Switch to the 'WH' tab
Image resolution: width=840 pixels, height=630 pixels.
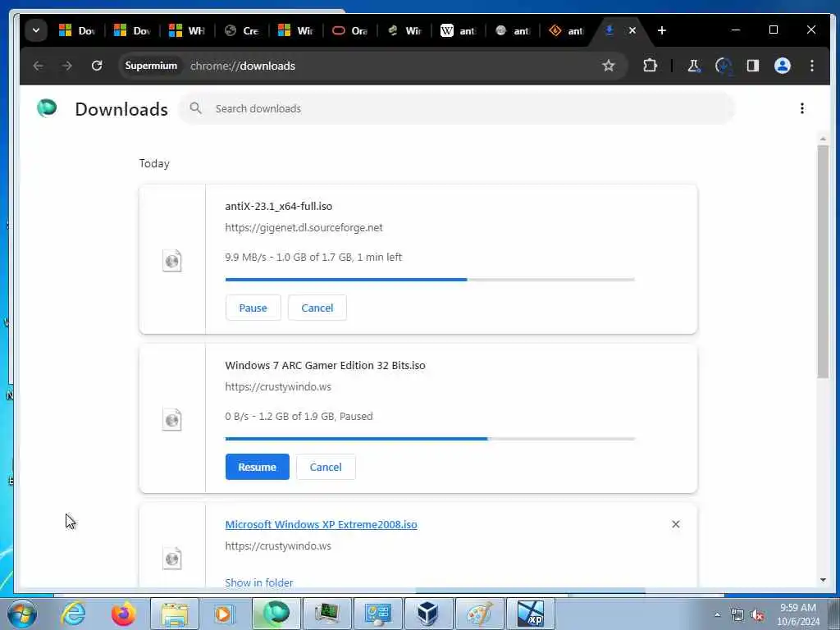pos(187,30)
